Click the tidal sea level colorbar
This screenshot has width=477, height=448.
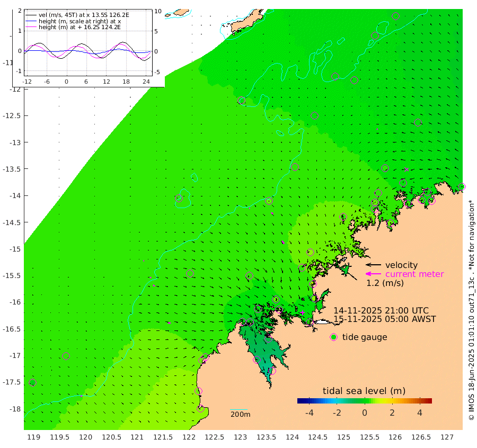pyautogui.click(x=365, y=401)
